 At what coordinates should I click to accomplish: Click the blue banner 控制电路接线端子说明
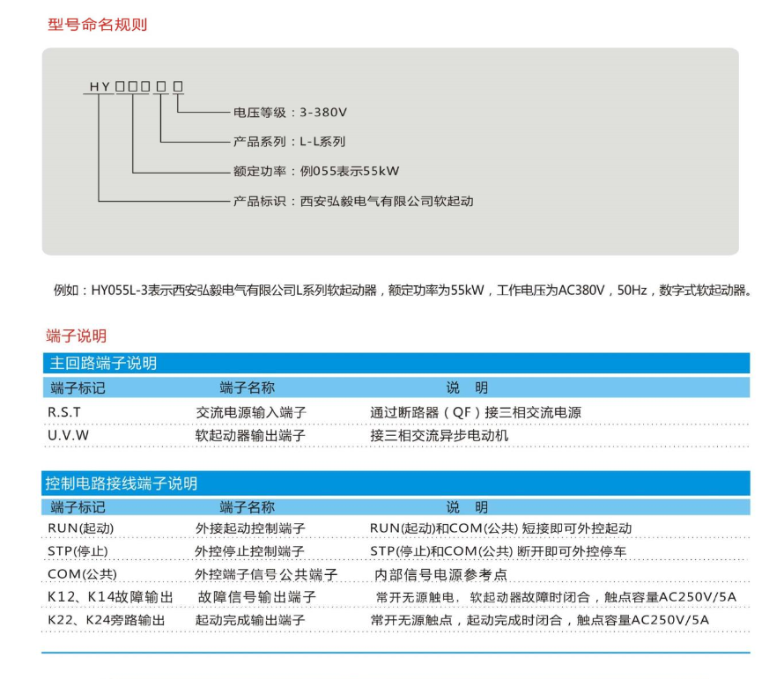(396, 483)
